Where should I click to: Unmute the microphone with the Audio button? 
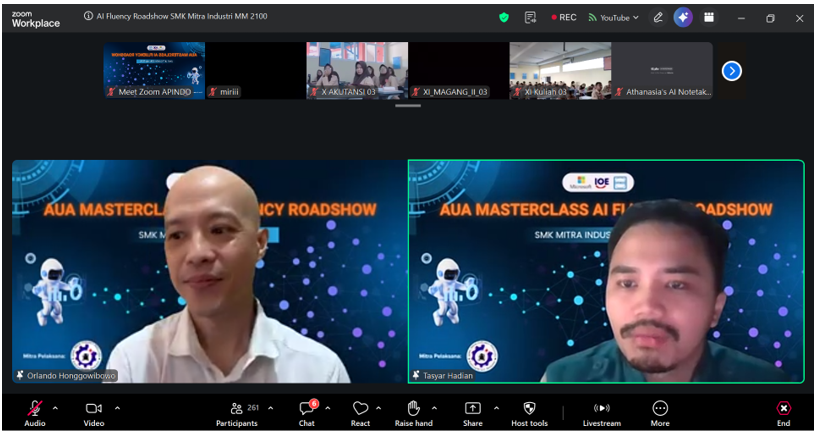click(35, 413)
